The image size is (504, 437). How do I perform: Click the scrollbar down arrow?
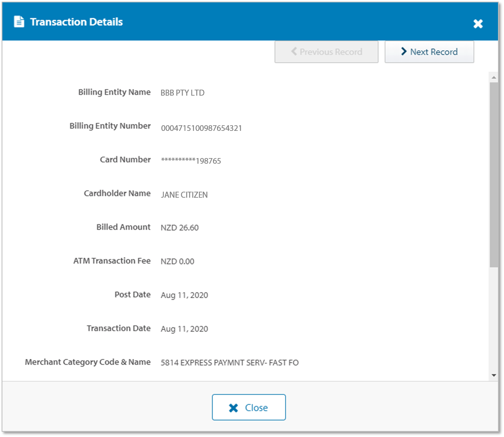(x=494, y=375)
